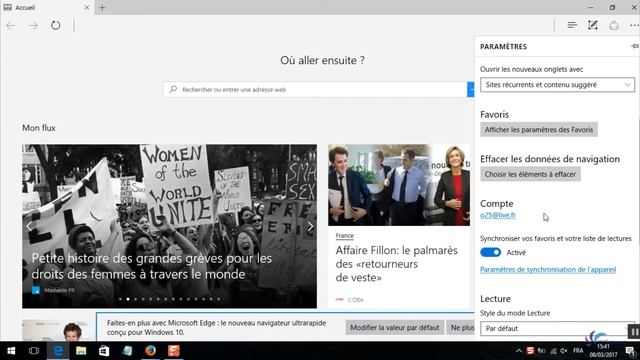Open the Action Center notification icon

[x=631, y=351]
